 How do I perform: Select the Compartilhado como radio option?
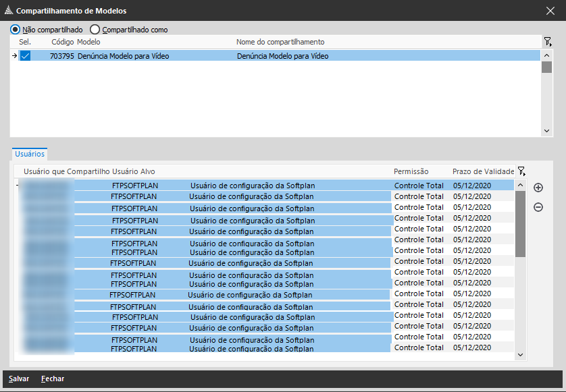coord(95,30)
